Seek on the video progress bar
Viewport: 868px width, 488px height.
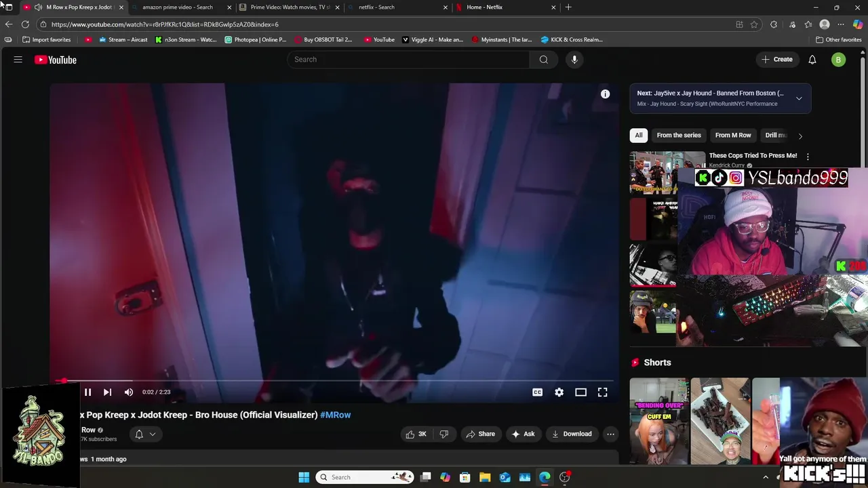coord(332,381)
